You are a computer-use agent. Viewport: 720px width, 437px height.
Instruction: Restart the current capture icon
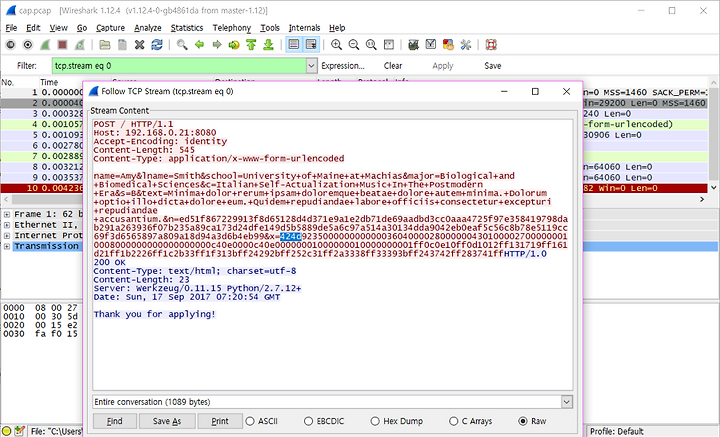(x=80, y=45)
